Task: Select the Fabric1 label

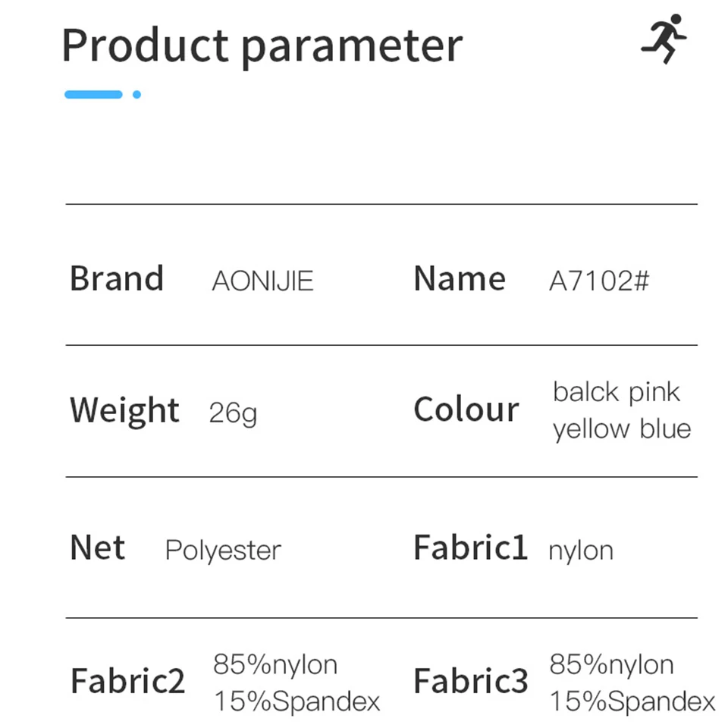Action: 470,548
